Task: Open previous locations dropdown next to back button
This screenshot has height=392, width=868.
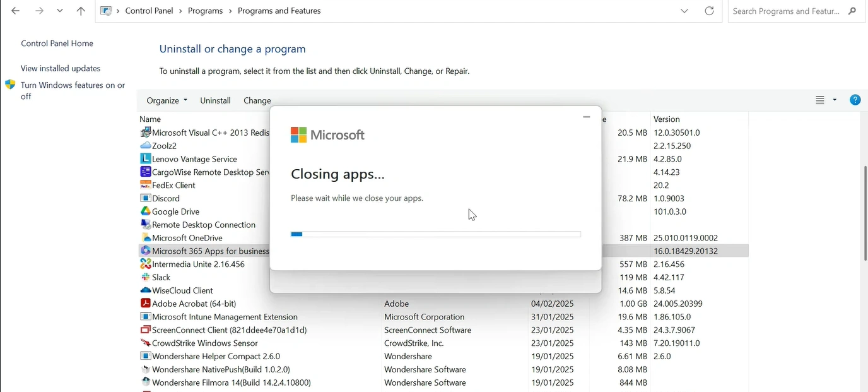Action: tap(59, 10)
